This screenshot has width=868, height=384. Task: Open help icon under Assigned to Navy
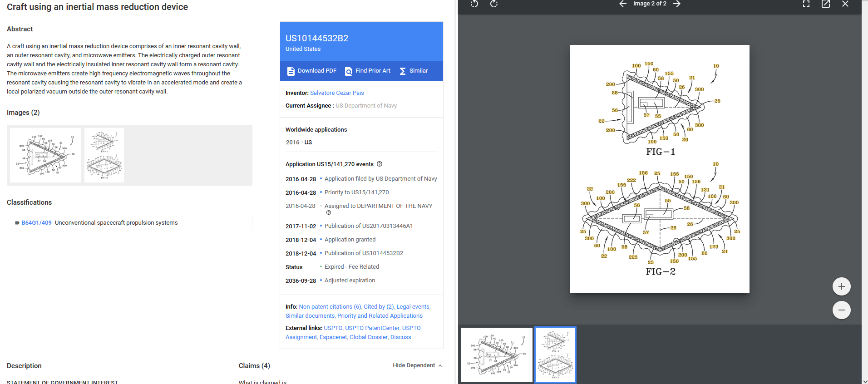coord(329,212)
